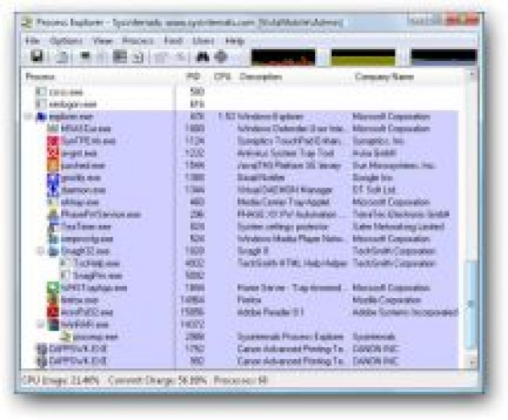The width and height of the screenshot is (508, 420).
Task: Click the 'System settings protector' description
Action: pyautogui.click(x=283, y=227)
